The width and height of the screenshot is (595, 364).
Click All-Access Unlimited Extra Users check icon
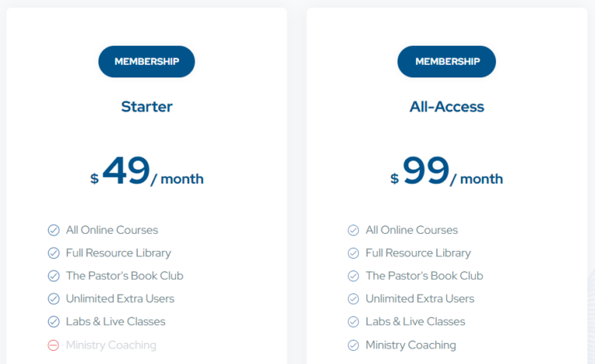pos(353,299)
